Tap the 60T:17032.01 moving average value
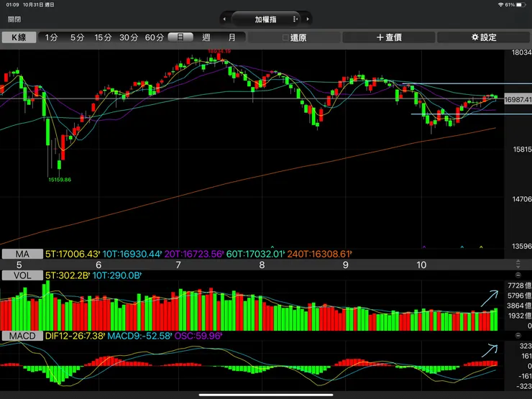Image resolution: width=532 pixels, height=399 pixels. click(x=255, y=254)
